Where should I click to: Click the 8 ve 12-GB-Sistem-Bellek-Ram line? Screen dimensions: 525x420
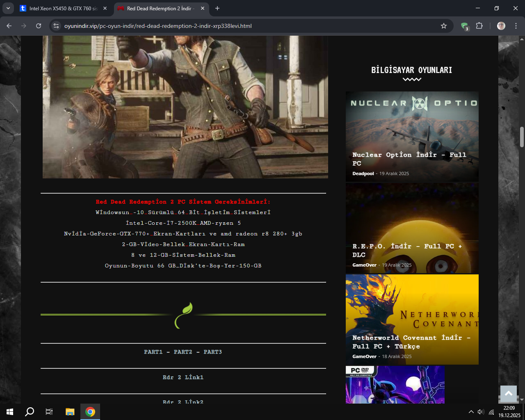coord(183,255)
